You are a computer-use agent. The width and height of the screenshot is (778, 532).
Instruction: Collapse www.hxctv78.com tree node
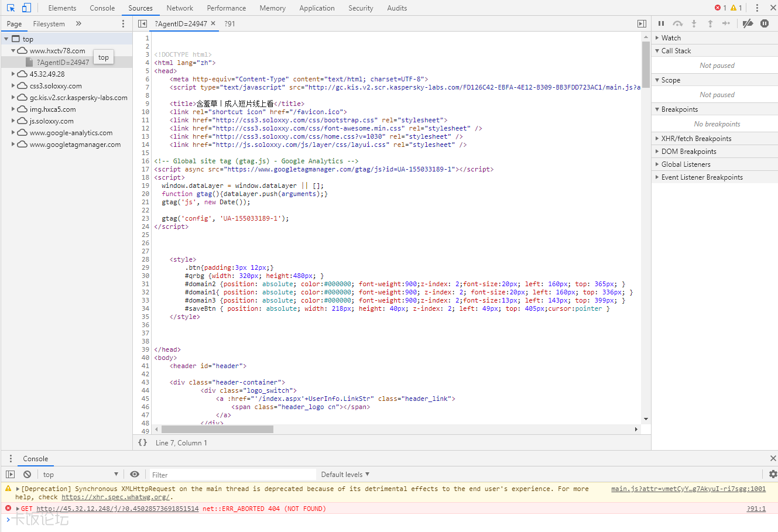coord(13,51)
